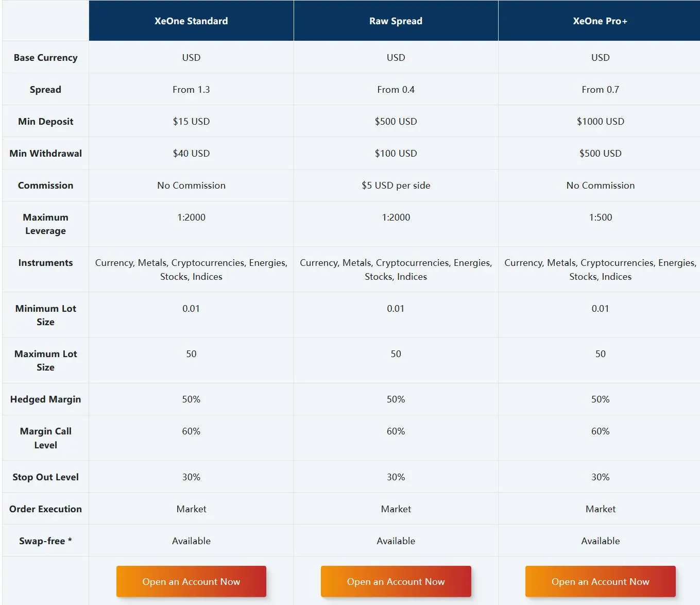This screenshot has height=605, width=700.
Task: Select the Maximum Leverage row label
Action: coord(45,224)
